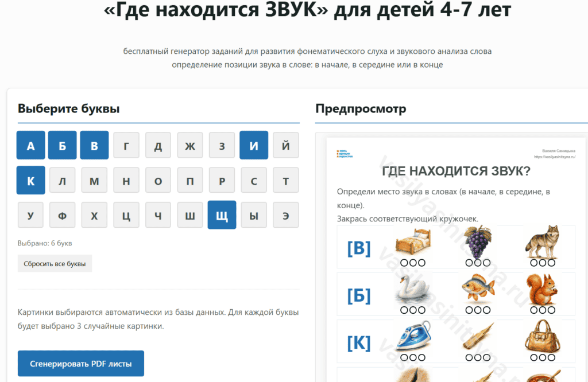The width and height of the screenshot is (588, 382).
Task: Click the iron picture in the [К] row
Action: tap(415, 337)
